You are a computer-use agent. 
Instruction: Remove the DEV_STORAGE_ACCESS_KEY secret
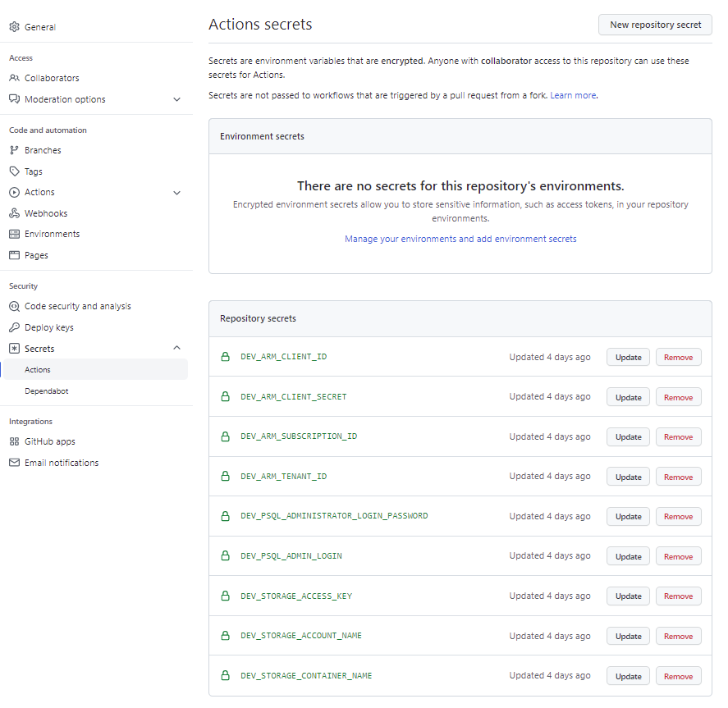click(678, 596)
